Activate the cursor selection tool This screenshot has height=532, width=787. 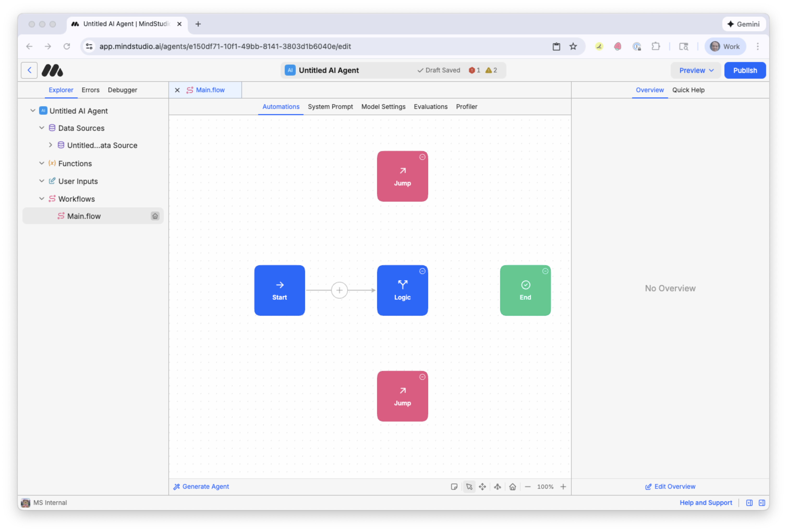click(x=469, y=487)
